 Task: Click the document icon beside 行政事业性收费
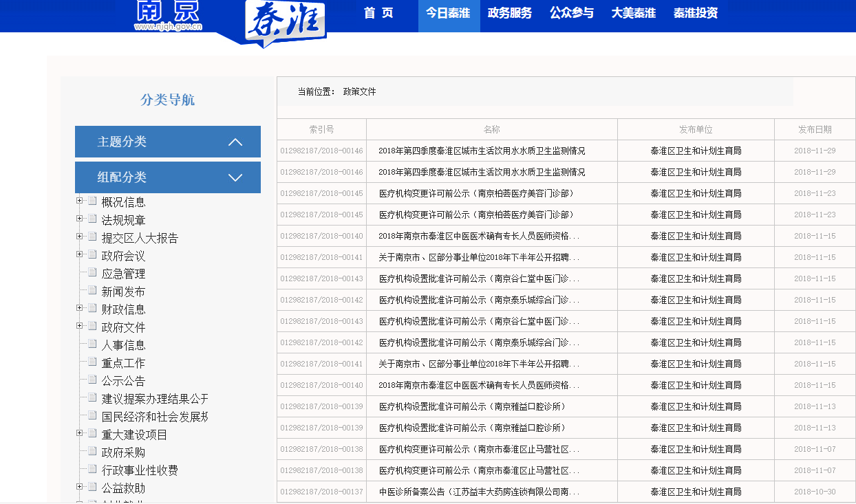92,469
